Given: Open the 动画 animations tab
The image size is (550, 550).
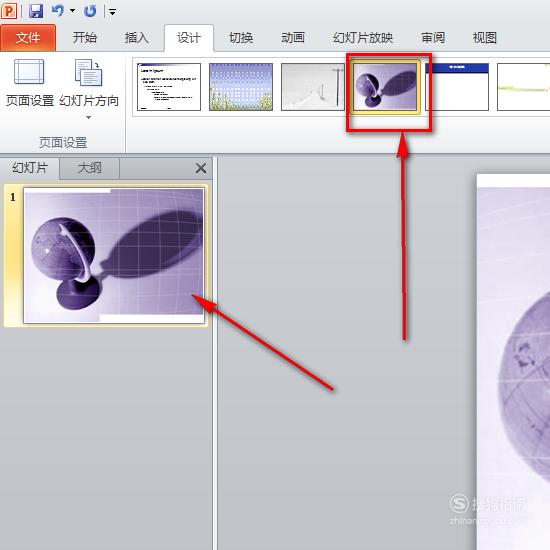Looking at the screenshot, I should 293,37.
